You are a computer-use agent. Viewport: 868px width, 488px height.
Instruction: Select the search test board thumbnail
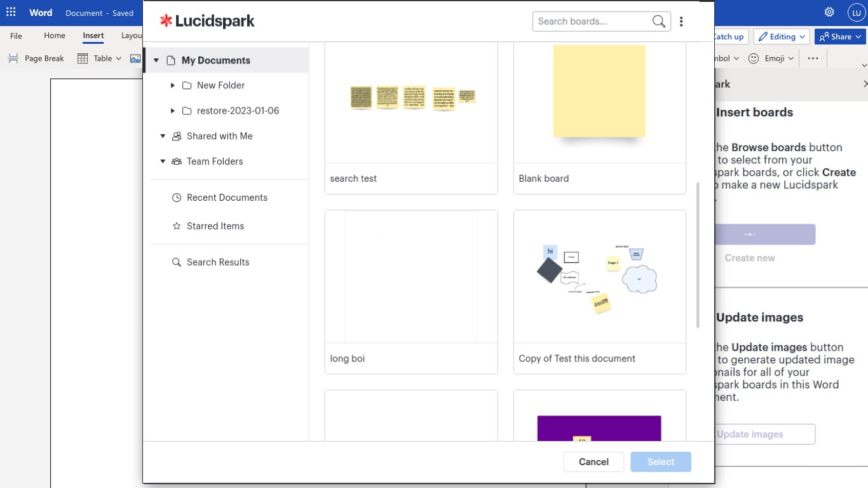tap(411, 103)
